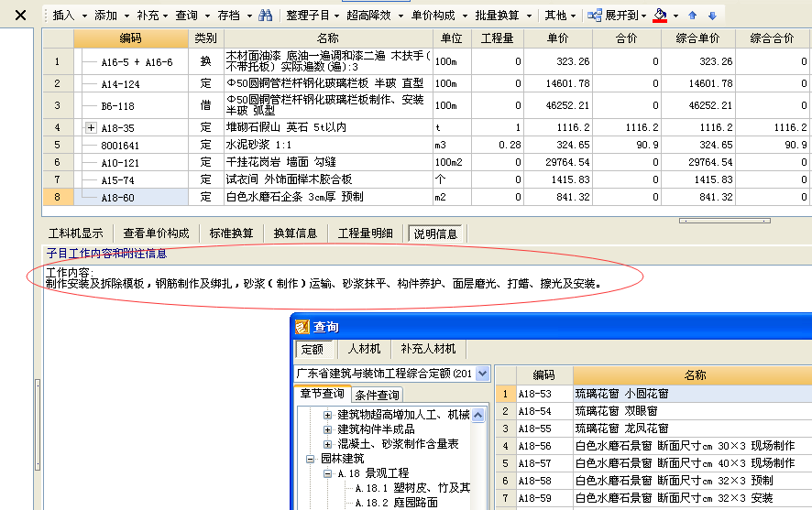Select A18-55 琉璃花窗 龙凤花窗 row

tap(653, 429)
